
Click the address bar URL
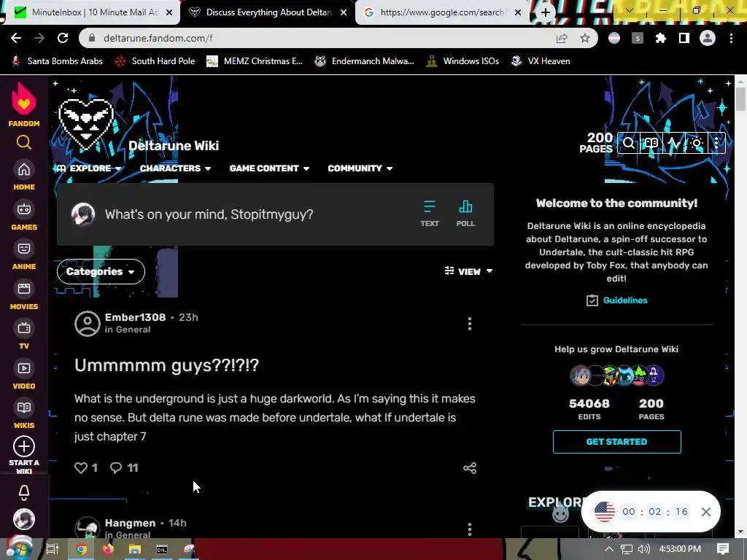[158, 38]
